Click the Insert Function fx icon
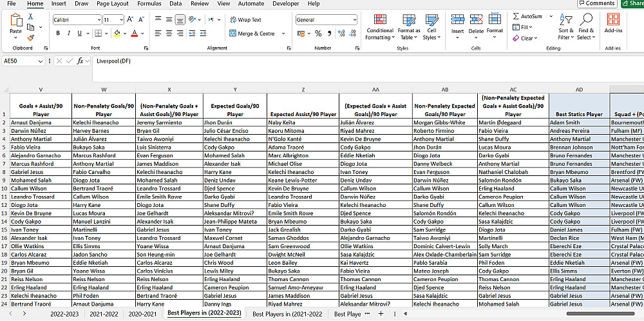The width and height of the screenshot is (644, 321). [80, 61]
